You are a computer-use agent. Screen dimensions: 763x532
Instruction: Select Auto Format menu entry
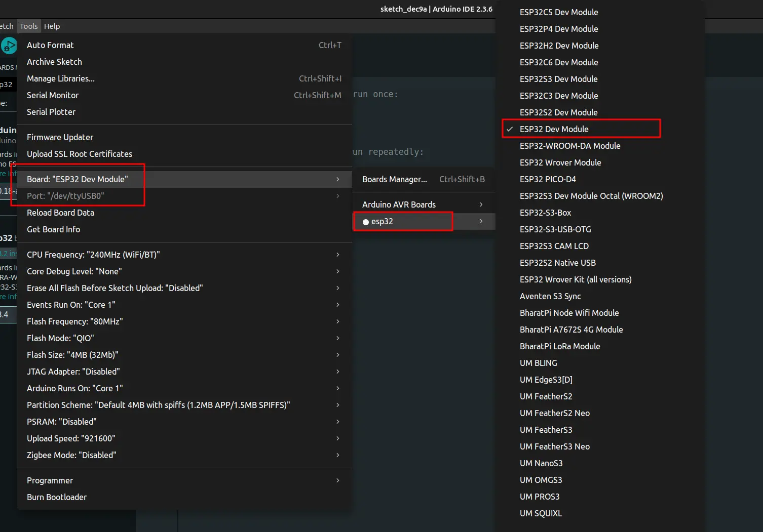click(184, 45)
